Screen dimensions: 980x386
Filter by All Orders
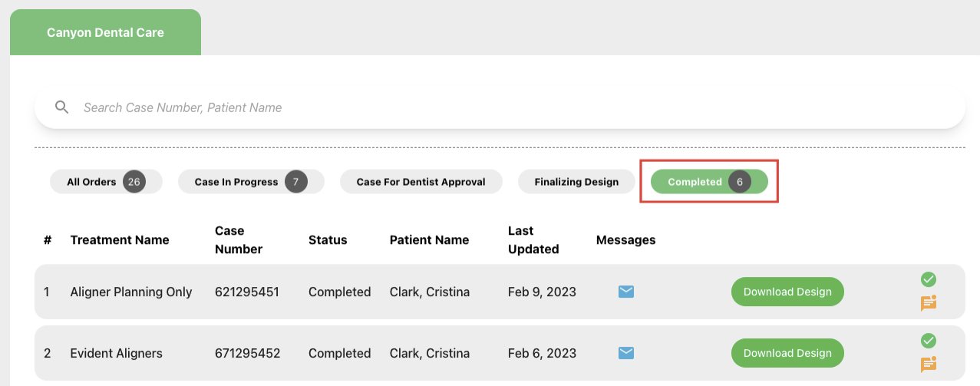click(x=106, y=182)
